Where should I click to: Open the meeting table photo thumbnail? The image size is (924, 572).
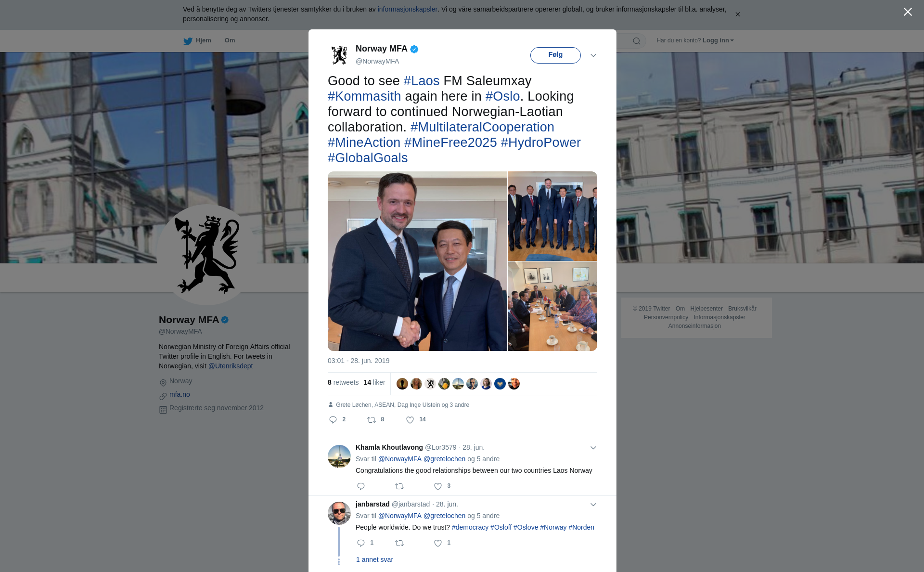tap(552, 306)
